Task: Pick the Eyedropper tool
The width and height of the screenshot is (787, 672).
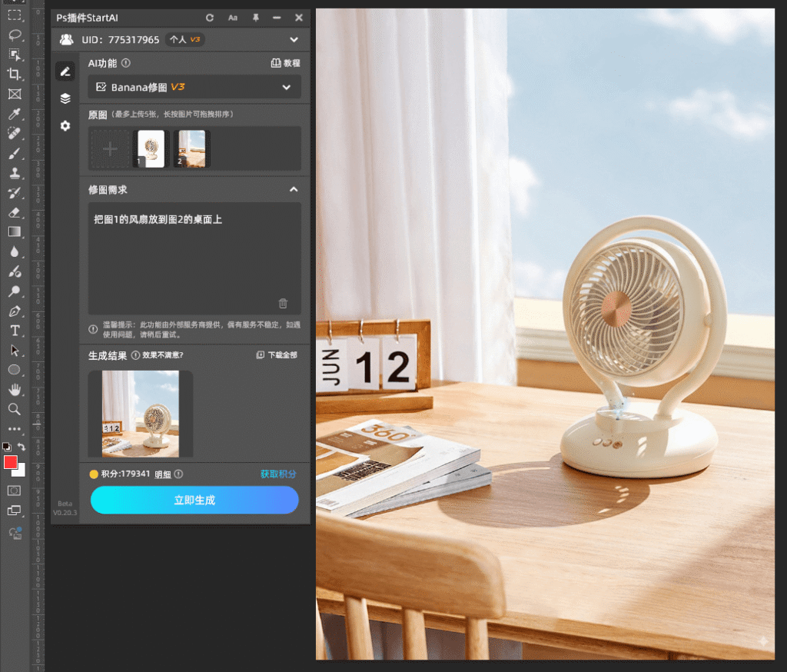Action: coord(15,113)
